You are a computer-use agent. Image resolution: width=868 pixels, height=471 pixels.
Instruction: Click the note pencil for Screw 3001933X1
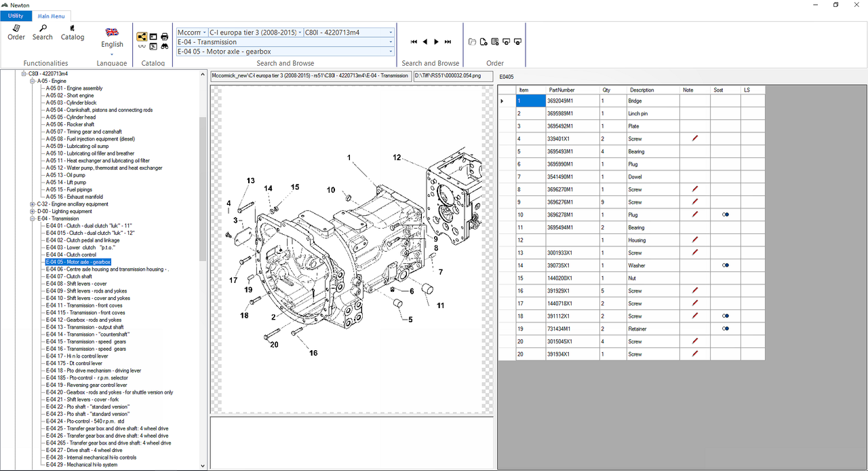tap(695, 252)
